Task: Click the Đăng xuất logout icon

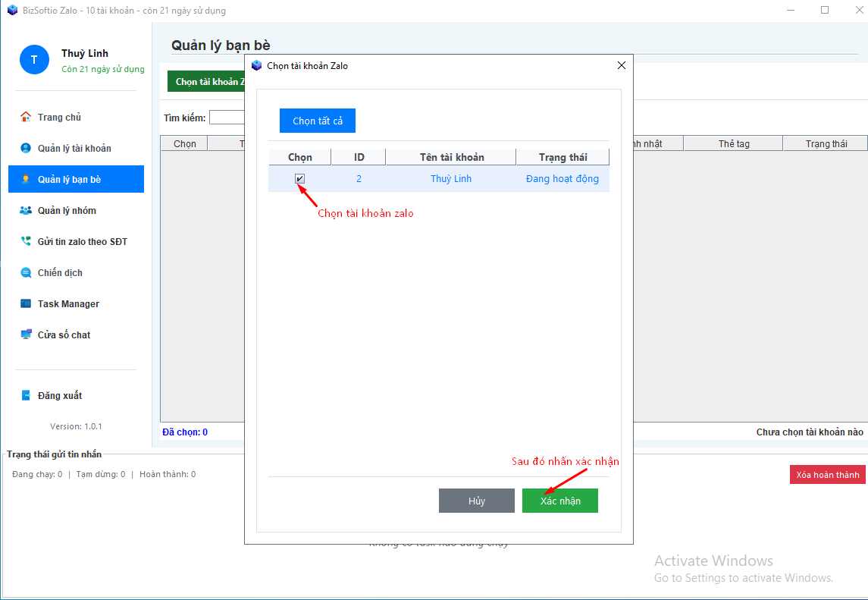Action: (26, 395)
